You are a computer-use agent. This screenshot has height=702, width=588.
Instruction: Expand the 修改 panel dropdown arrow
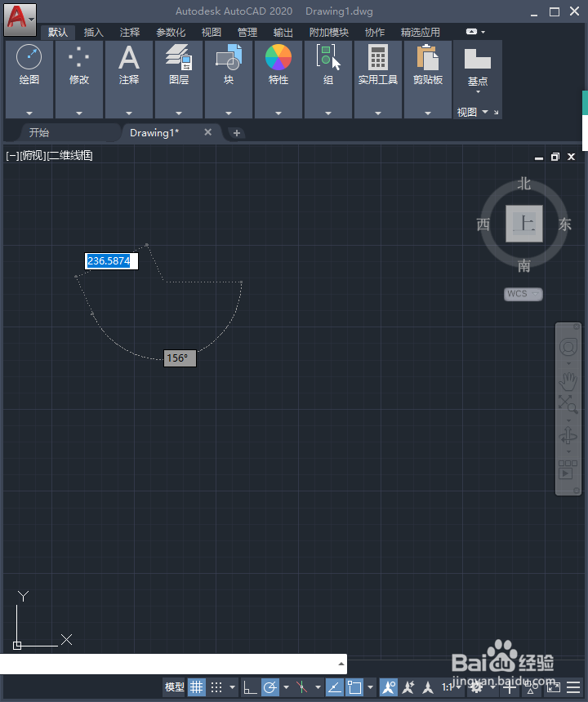(x=79, y=113)
